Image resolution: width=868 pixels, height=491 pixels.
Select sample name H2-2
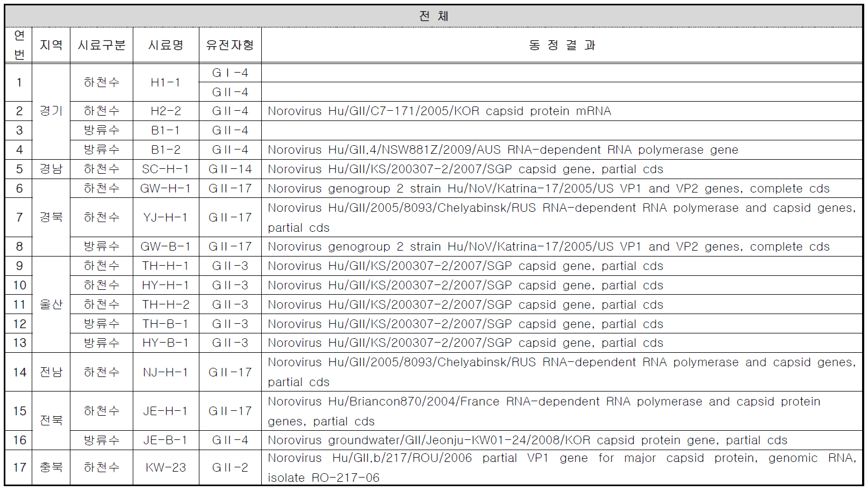click(x=166, y=111)
